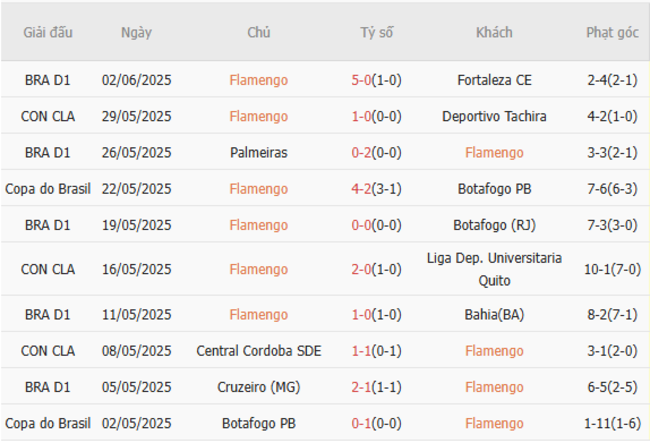Screen dimensions: 650x443
Task: Click the "Tỷ số" column header
Action: (377, 33)
